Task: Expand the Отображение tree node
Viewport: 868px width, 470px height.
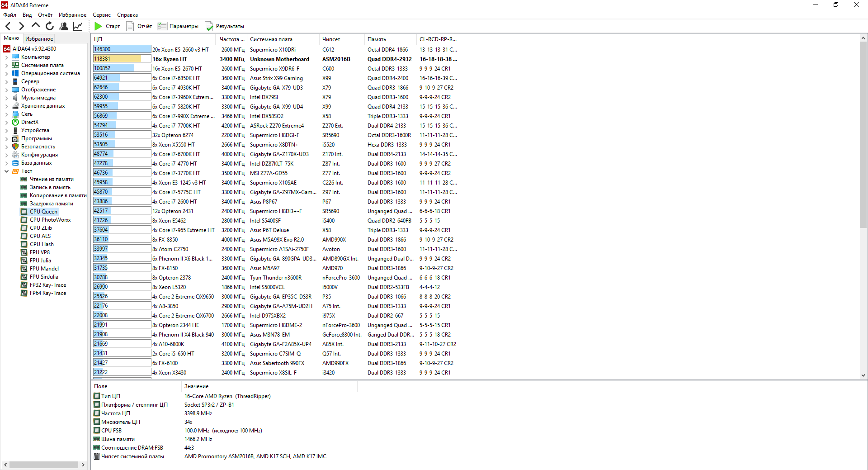Action: [x=6, y=90]
